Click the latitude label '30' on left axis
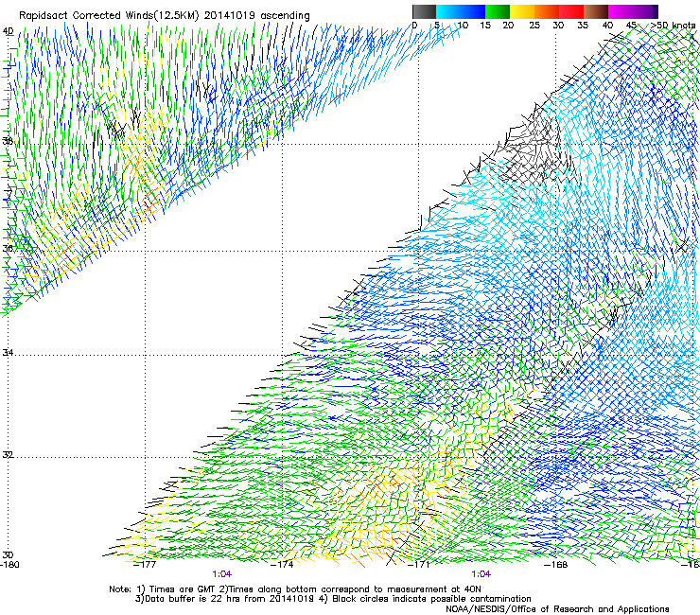 (9, 554)
